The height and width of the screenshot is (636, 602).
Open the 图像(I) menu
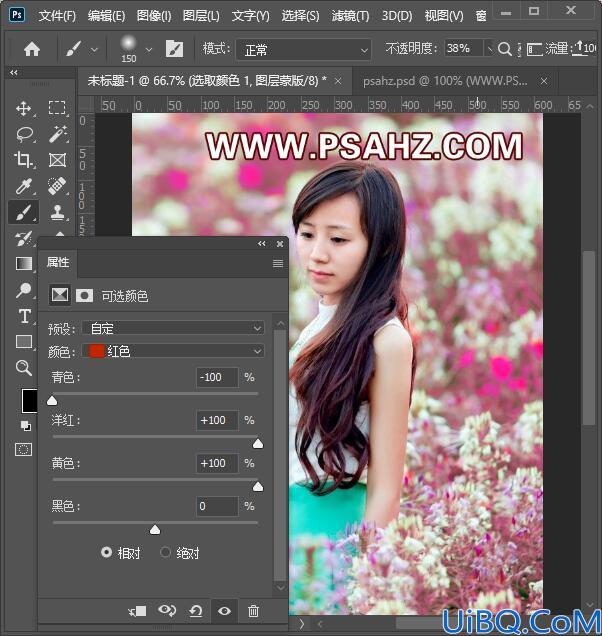coord(154,16)
